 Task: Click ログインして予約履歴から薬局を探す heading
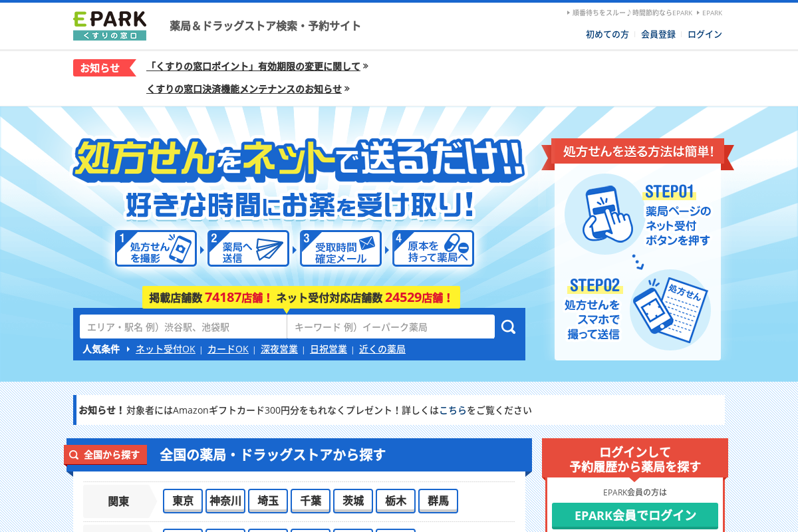tap(635, 459)
